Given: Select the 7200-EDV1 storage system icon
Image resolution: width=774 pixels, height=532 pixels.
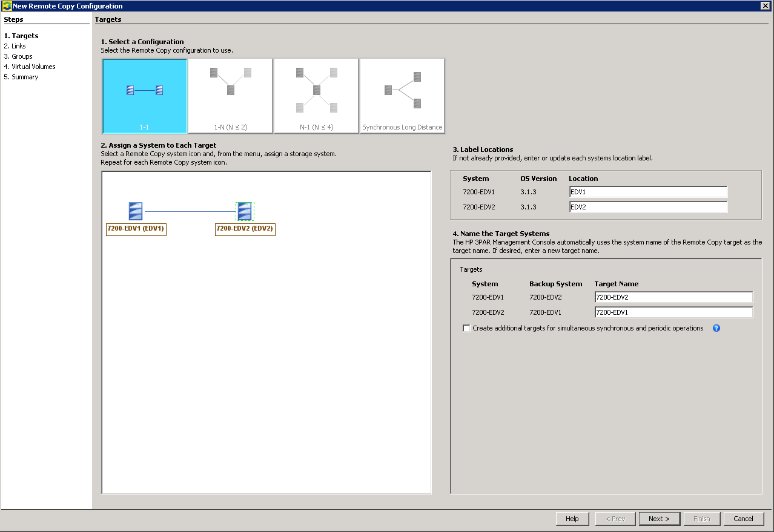Looking at the screenshot, I should [x=136, y=211].
